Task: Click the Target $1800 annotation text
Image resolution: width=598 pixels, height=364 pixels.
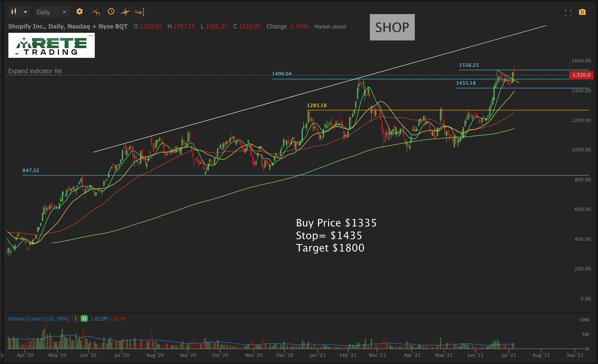Action: (330, 248)
